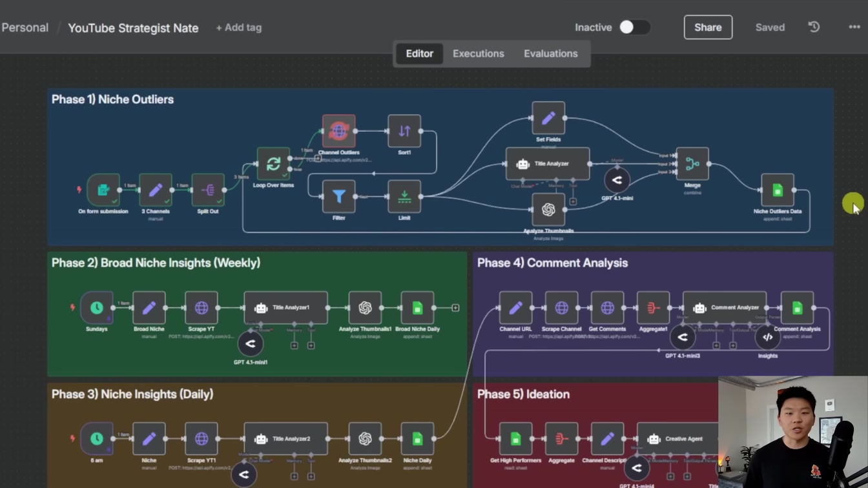
Task: Open the Split Out node
Action: click(x=208, y=190)
